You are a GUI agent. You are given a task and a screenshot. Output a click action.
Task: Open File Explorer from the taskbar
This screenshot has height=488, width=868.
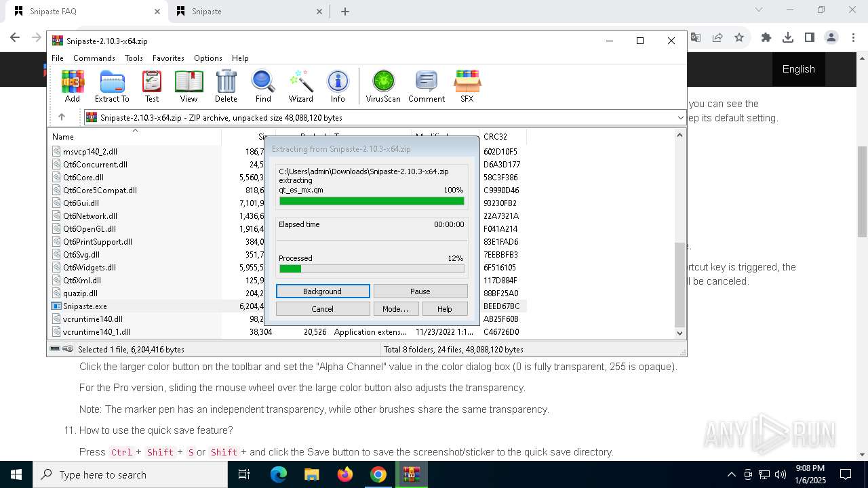point(312,474)
